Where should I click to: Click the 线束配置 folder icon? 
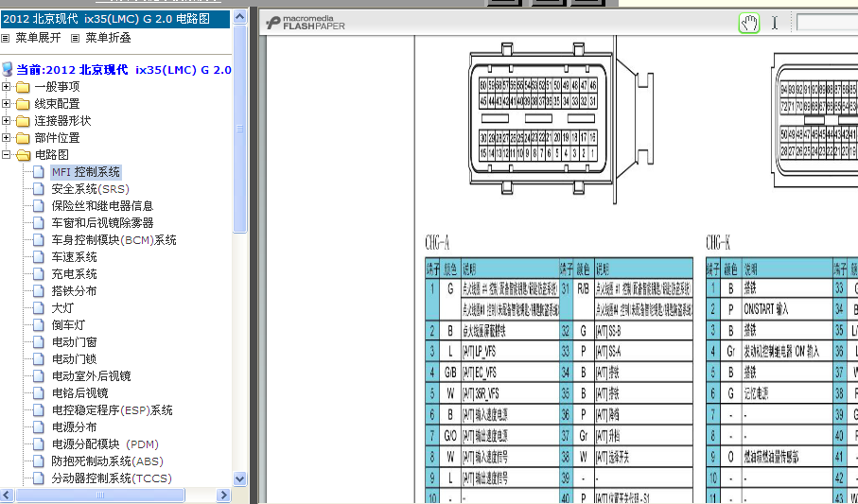pyautogui.click(x=23, y=104)
